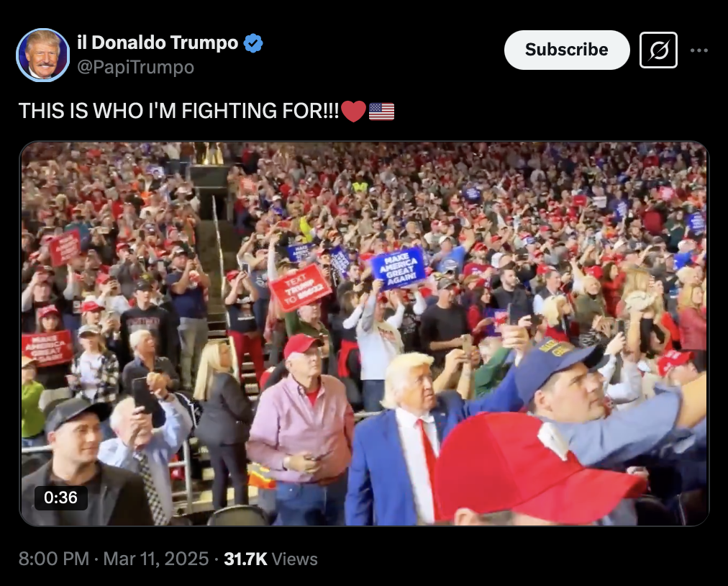Click the Mar 11, 2025 date
728x586 pixels.
click(x=155, y=559)
